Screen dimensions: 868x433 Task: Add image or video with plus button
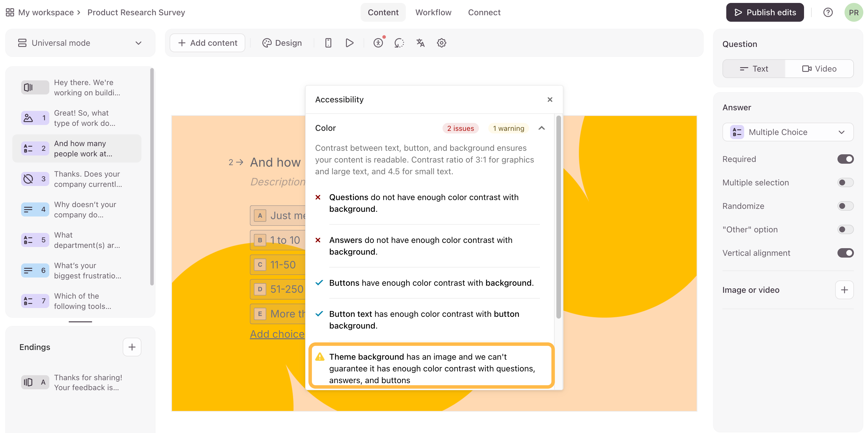tap(845, 290)
